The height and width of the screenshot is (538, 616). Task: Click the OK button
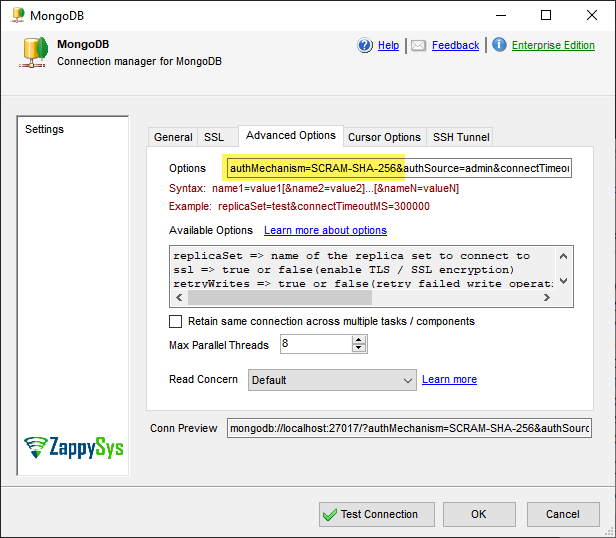coord(479,514)
